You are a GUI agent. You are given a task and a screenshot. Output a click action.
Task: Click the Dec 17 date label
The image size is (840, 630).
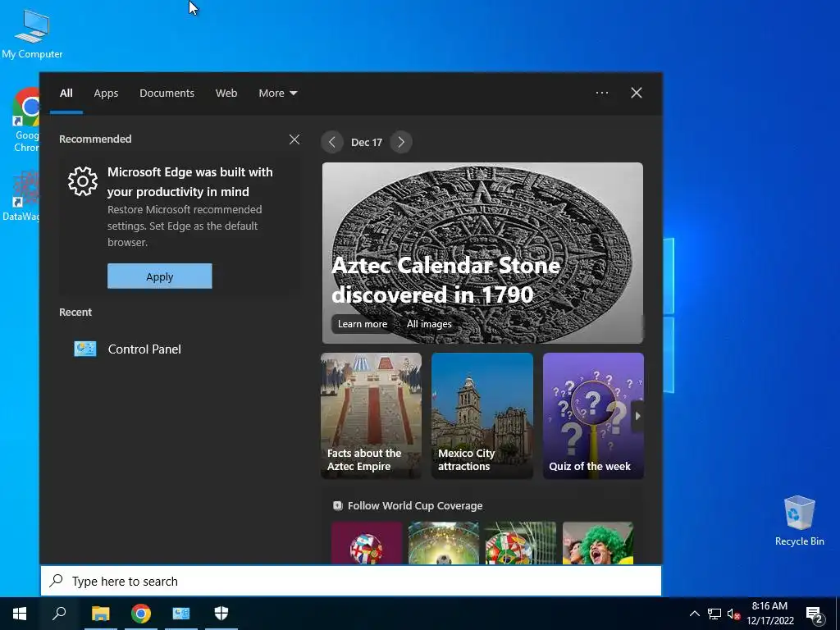(x=367, y=142)
